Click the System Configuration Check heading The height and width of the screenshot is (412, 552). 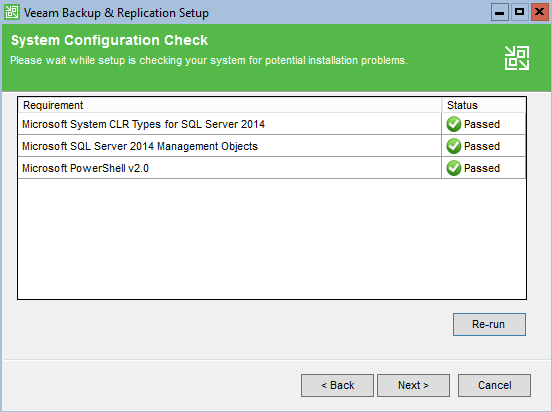[109, 40]
